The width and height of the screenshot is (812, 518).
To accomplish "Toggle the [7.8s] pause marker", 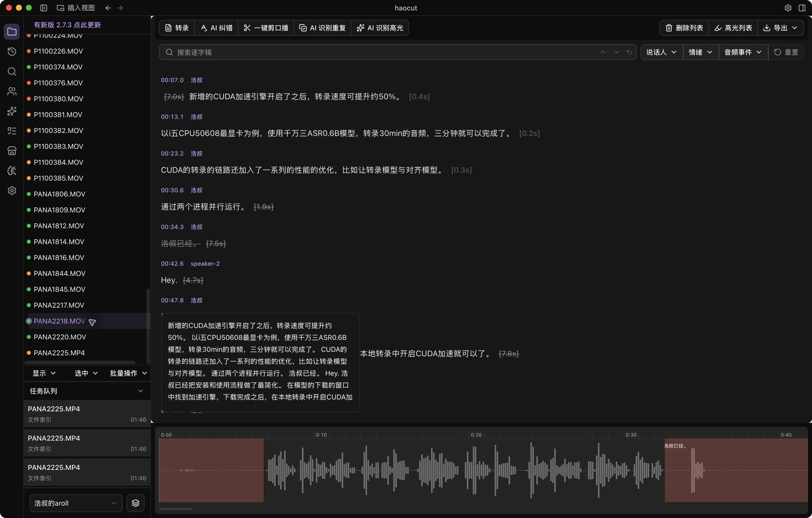I will point(509,354).
